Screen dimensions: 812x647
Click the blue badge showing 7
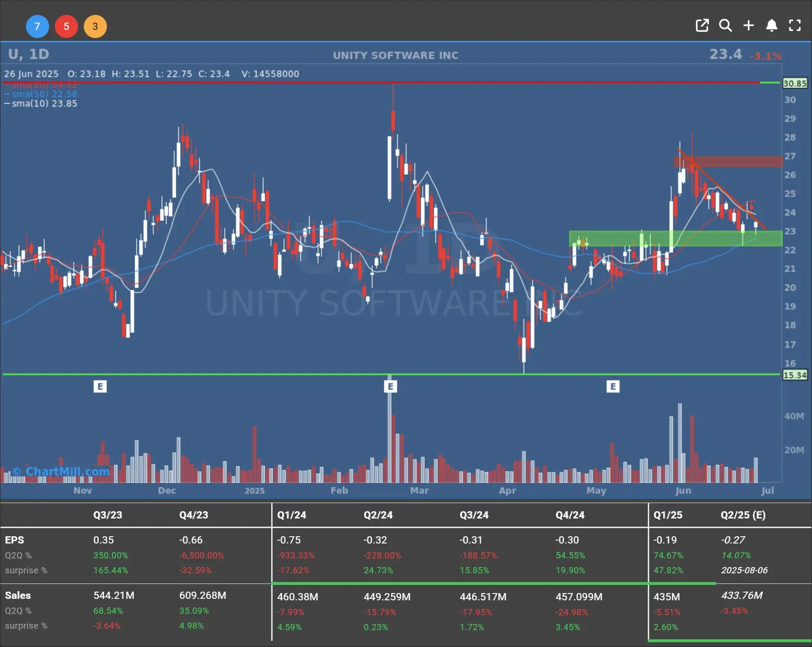38,26
